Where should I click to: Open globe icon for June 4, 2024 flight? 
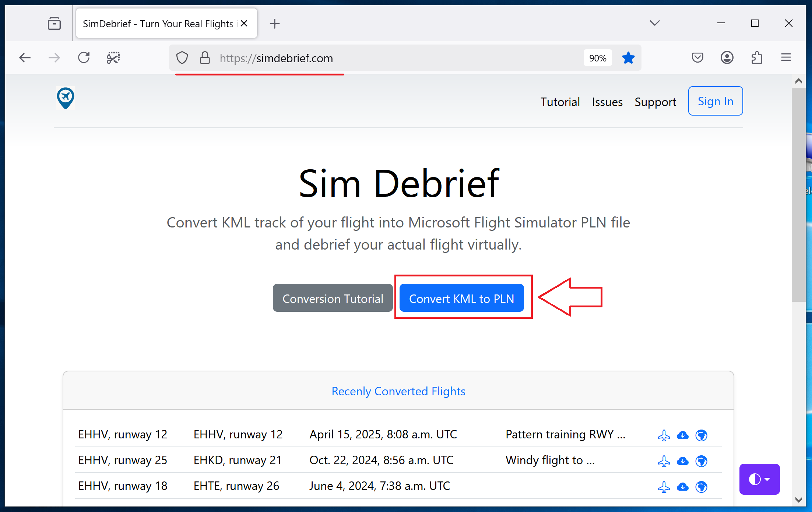pyautogui.click(x=702, y=487)
